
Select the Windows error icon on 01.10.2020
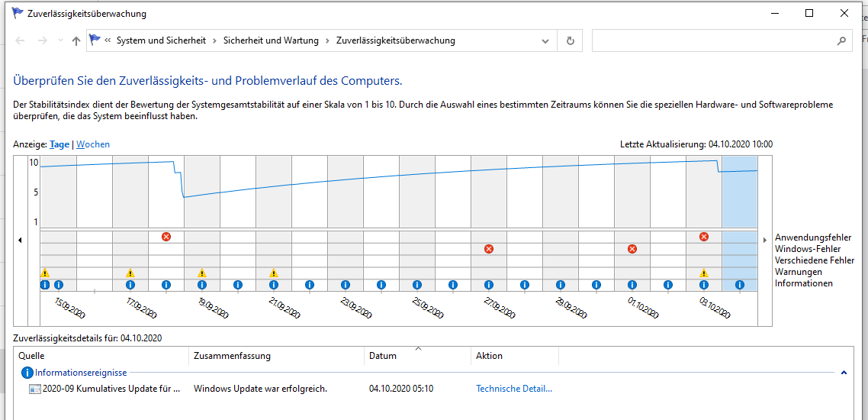point(632,249)
